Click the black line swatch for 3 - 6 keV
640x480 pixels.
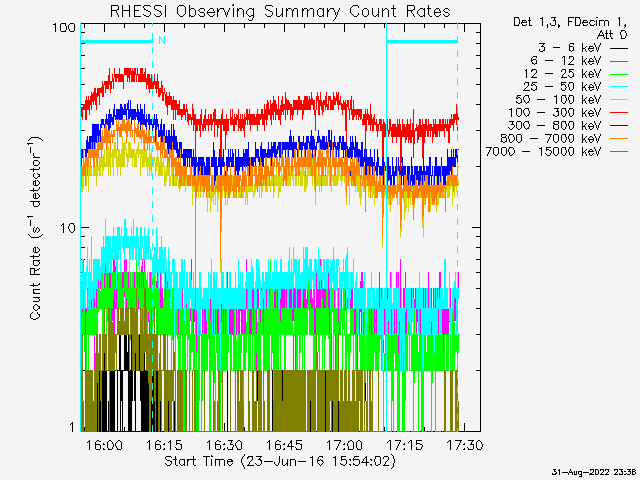point(619,49)
